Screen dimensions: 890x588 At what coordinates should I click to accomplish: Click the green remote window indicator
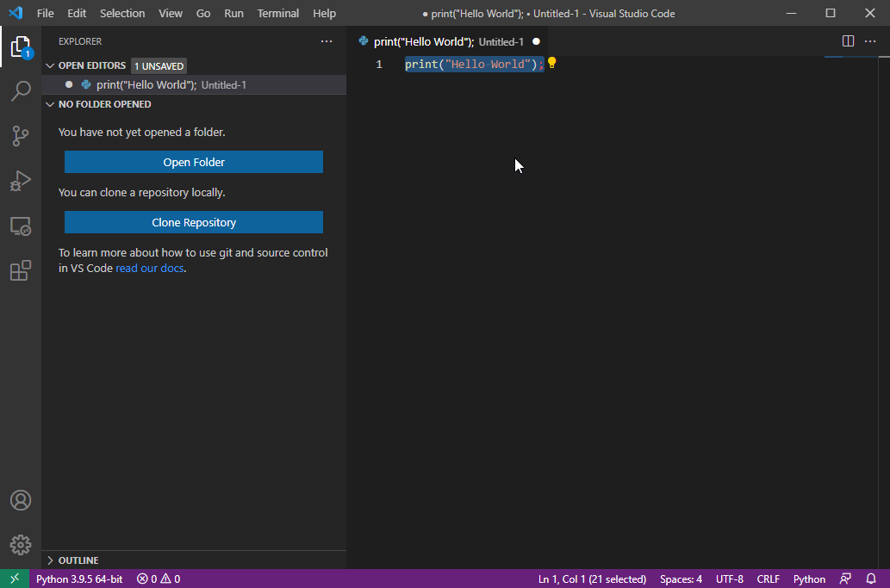(x=15, y=579)
